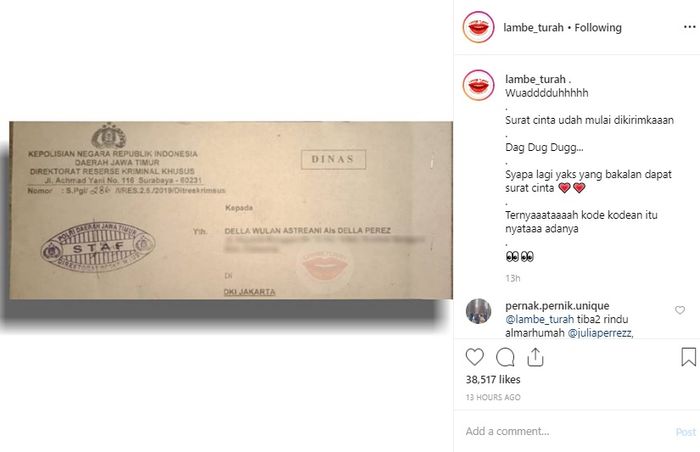Open the pernak.pernik.unique commenter avatar
Image resolution: width=700 pixels, height=452 pixels.
(x=479, y=311)
